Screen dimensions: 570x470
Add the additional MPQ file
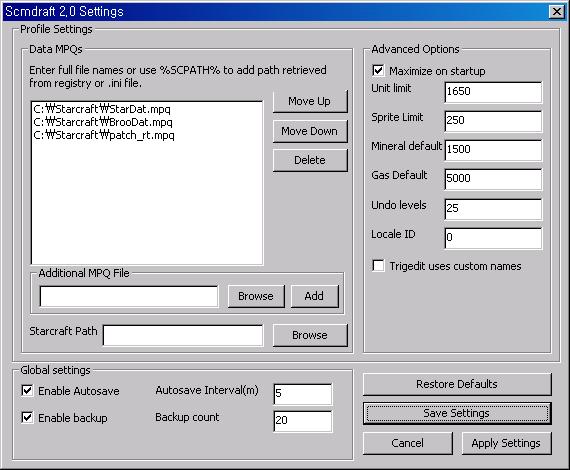314,296
